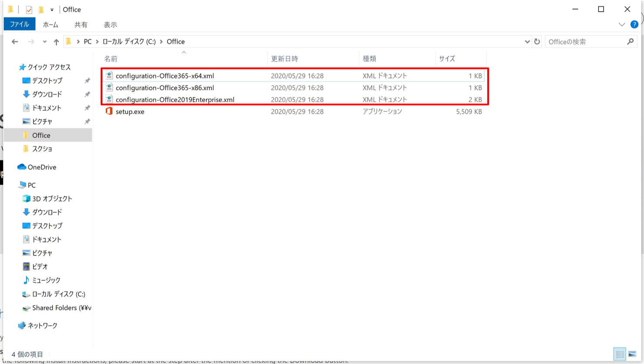The width and height of the screenshot is (644, 364).
Task: Open デスクトップ under Quick Access
Action: [x=47, y=81]
